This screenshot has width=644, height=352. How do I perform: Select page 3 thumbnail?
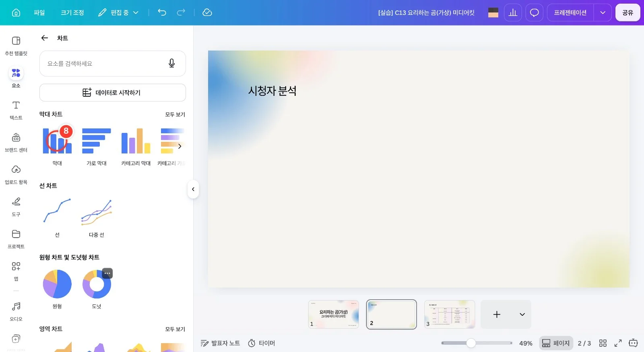[x=450, y=314]
